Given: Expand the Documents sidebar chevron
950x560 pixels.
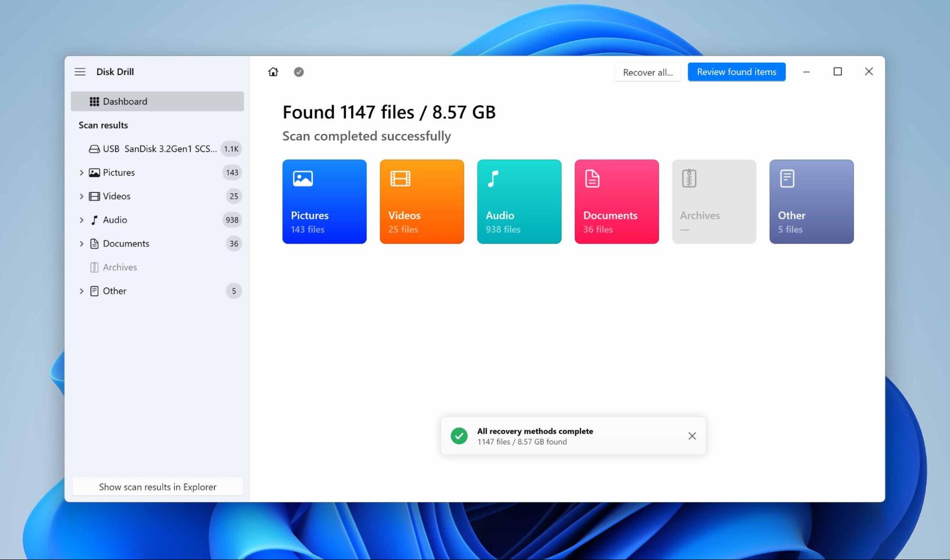Looking at the screenshot, I should [81, 244].
